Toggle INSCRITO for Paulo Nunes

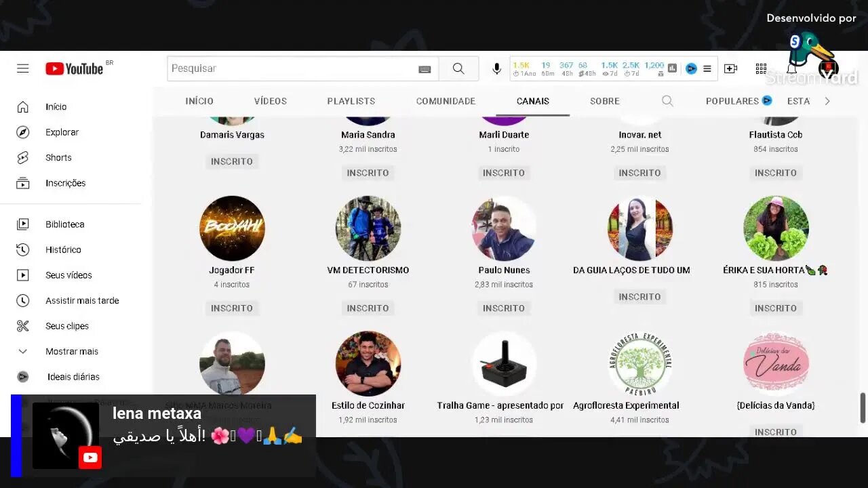(504, 308)
